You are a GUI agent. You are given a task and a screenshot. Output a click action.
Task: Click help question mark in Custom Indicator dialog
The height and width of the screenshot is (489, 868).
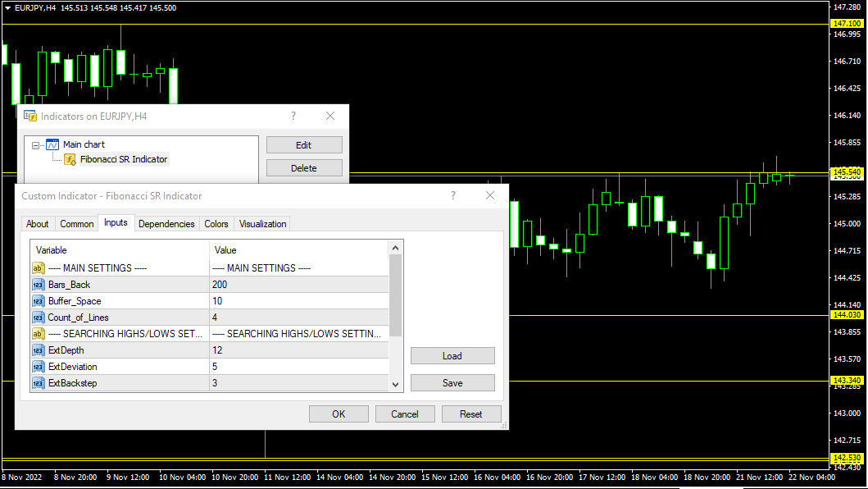pyautogui.click(x=452, y=195)
